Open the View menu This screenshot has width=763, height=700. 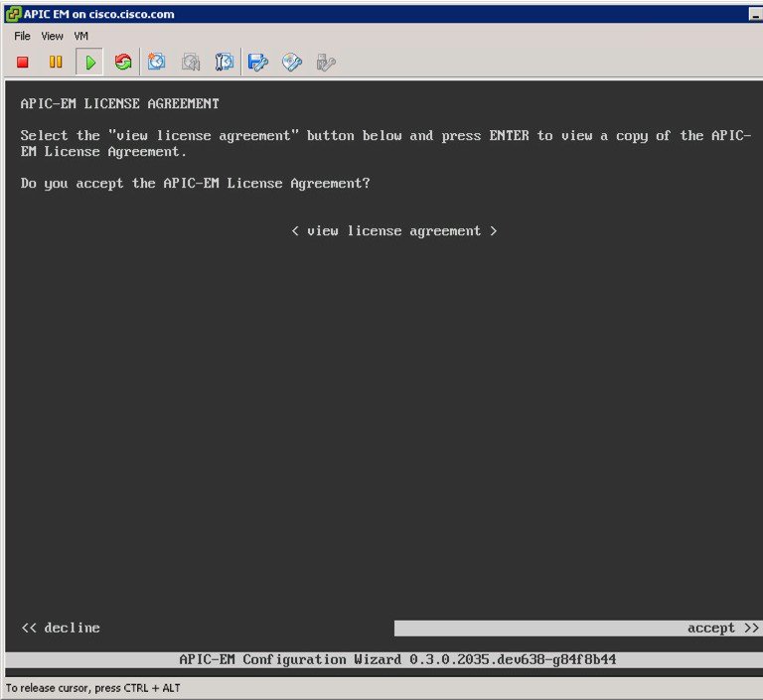52,36
